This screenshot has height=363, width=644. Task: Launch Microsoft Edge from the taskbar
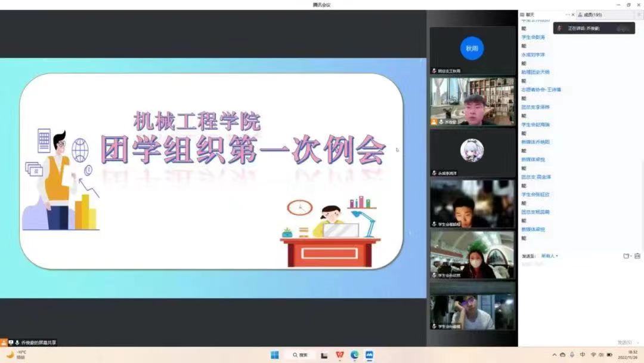coord(355,355)
